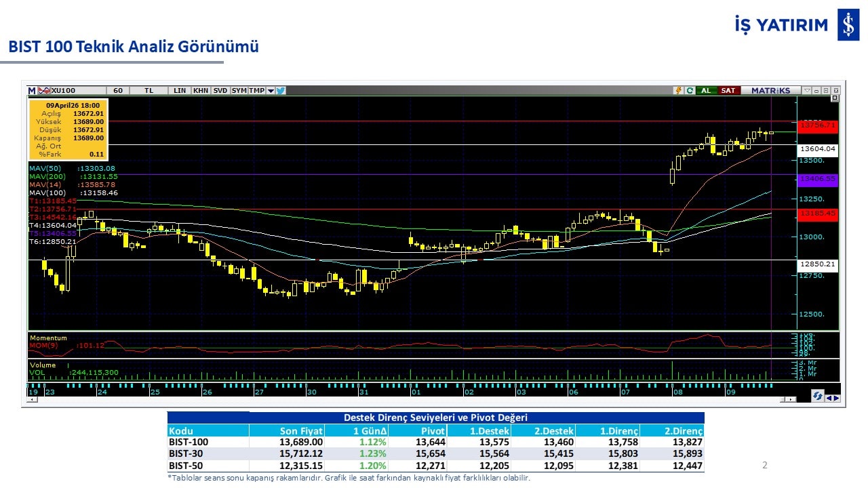Click the small square icon below window controls
The image size is (868, 488).
[x=835, y=98]
